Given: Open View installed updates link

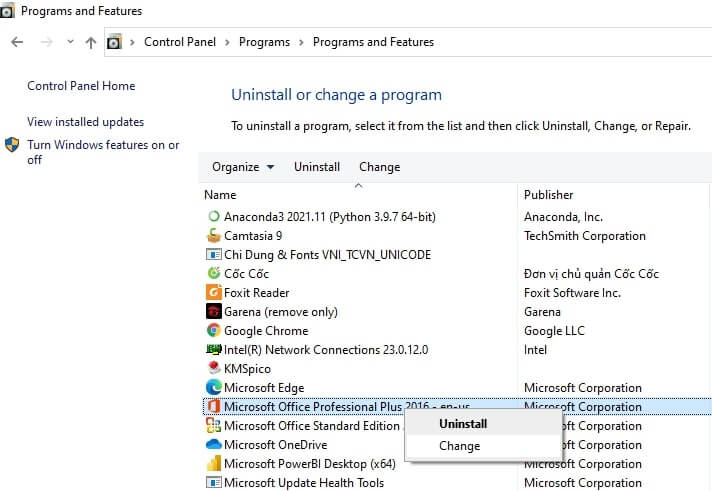Looking at the screenshot, I should tap(85, 122).
